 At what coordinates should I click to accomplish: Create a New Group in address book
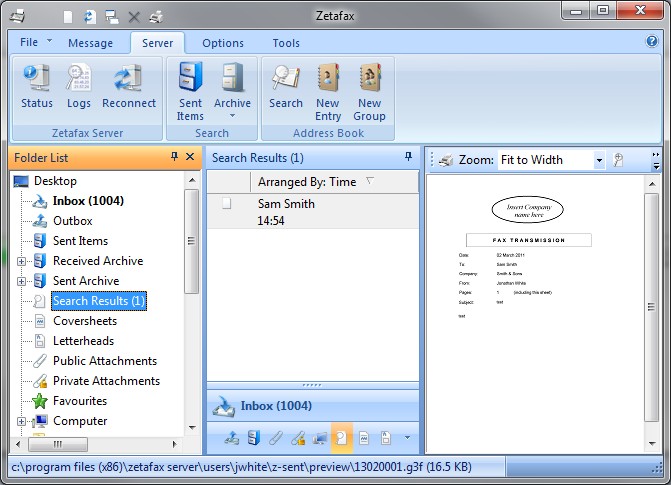click(369, 91)
